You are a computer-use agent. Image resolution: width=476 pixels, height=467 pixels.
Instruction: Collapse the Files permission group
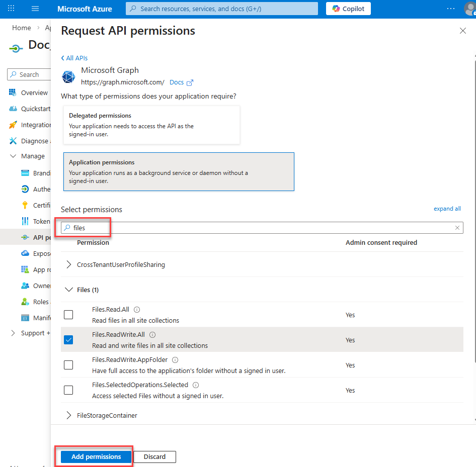[x=69, y=290]
